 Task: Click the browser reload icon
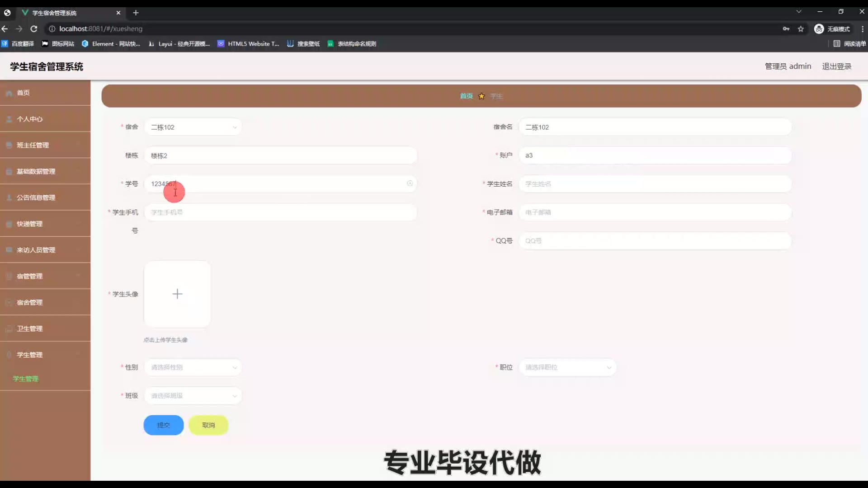[34, 29]
